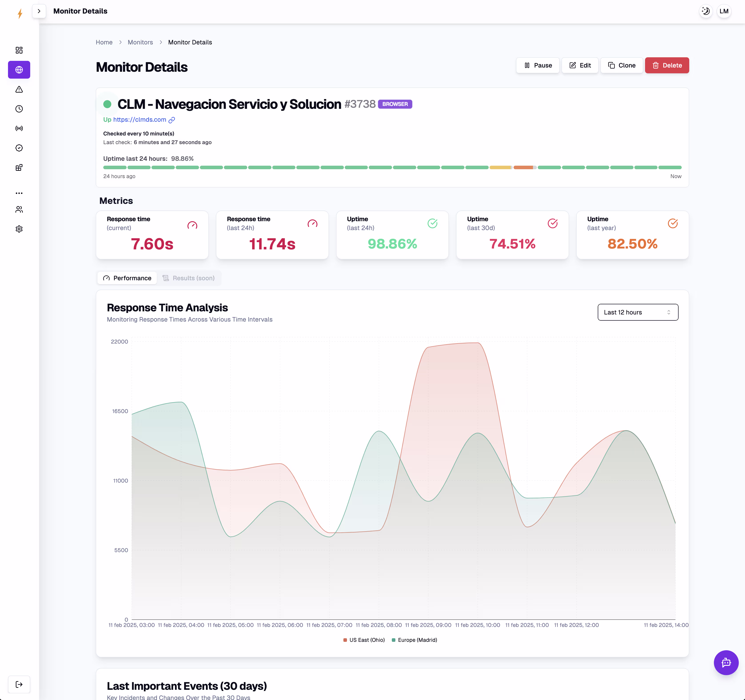Click the team users sidebar icon
Image resolution: width=745 pixels, height=700 pixels.
click(19, 209)
